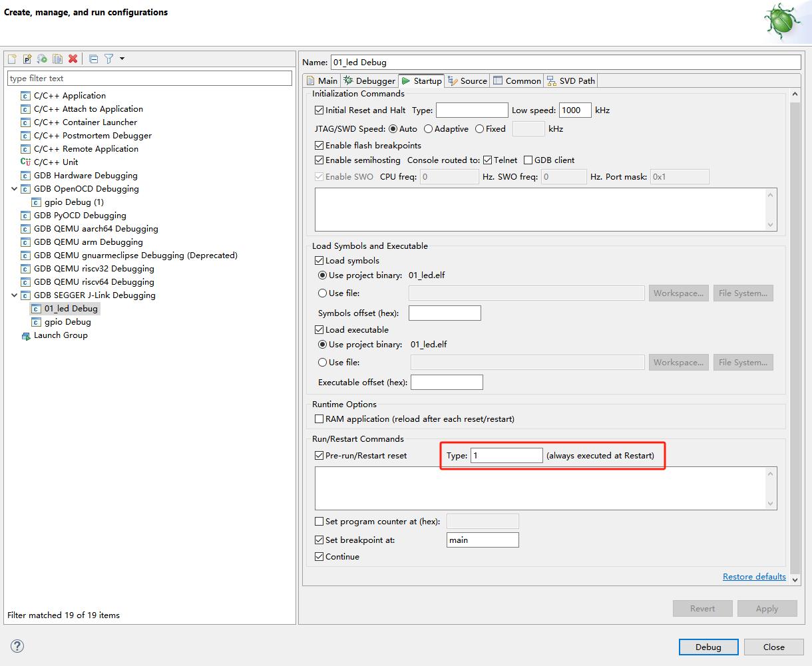This screenshot has width=812, height=666.
Task: Click the Close button
Action: pyautogui.click(x=774, y=647)
